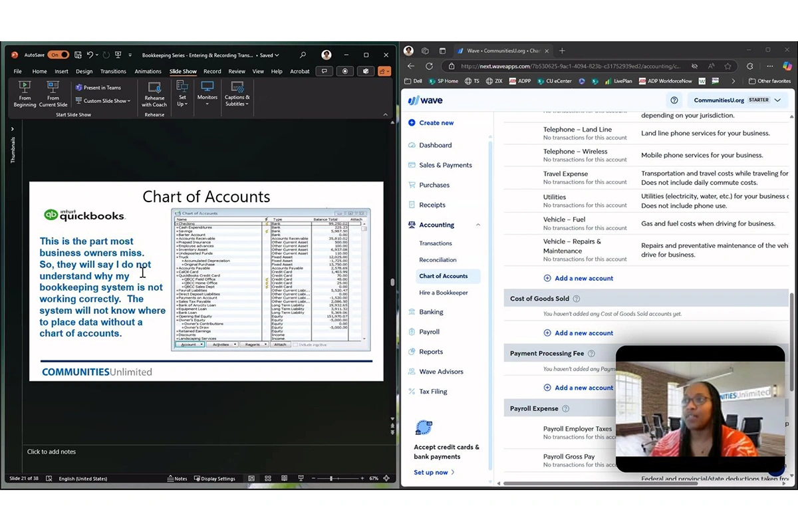
Task: Switch to the Transitions ribbon tab
Action: pyautogui.click(x=113, y=71)
